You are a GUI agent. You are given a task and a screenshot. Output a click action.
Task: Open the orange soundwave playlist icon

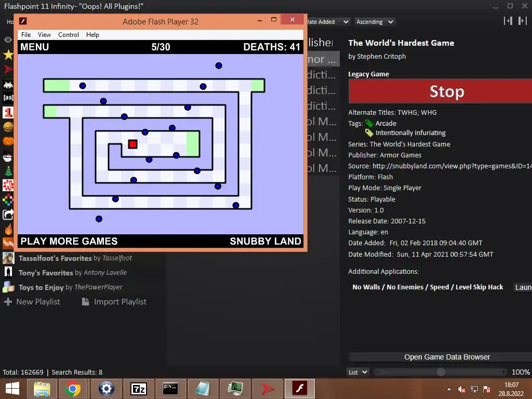(x=8, y=243)
